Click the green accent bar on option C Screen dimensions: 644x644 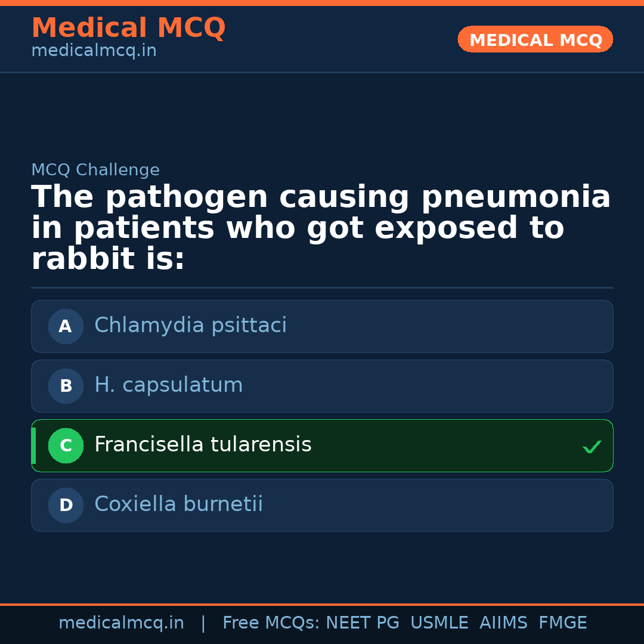click(33, 445)
